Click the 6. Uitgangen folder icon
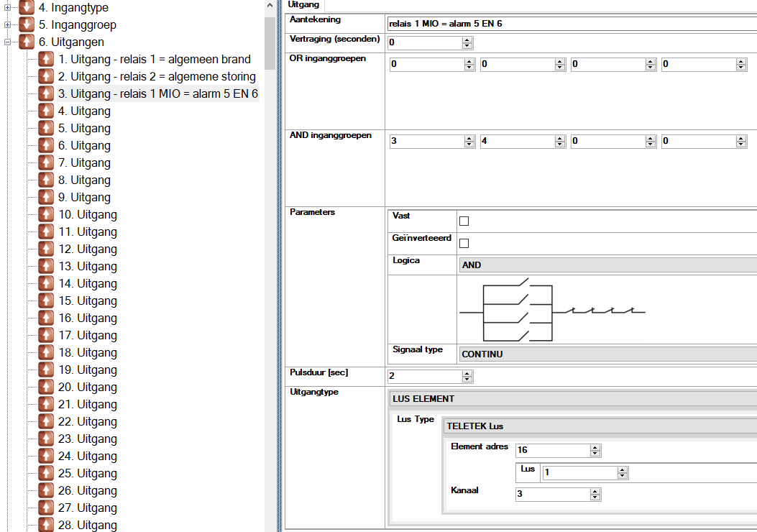757x532 pixels. (x=27, y=42)
